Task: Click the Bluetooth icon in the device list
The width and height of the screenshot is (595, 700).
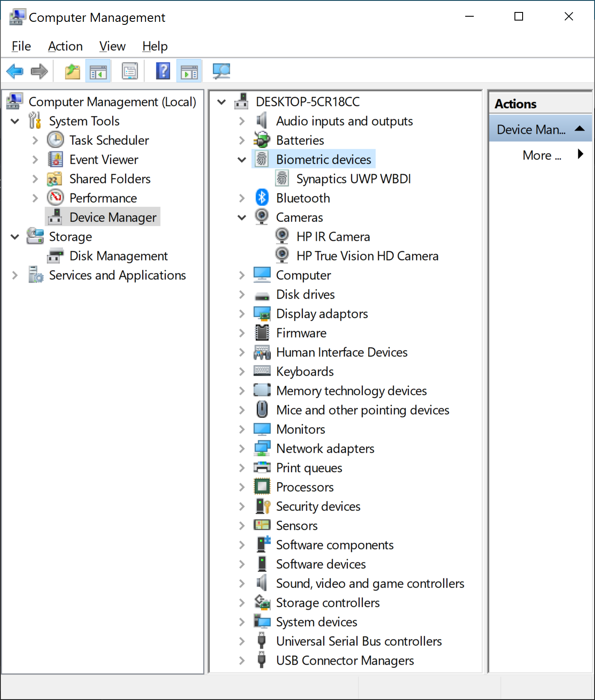Action: [262, 198]
